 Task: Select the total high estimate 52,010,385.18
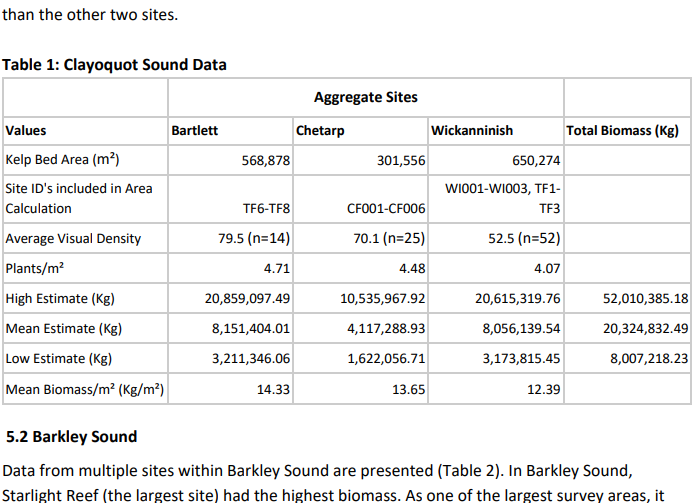(646, 299)
